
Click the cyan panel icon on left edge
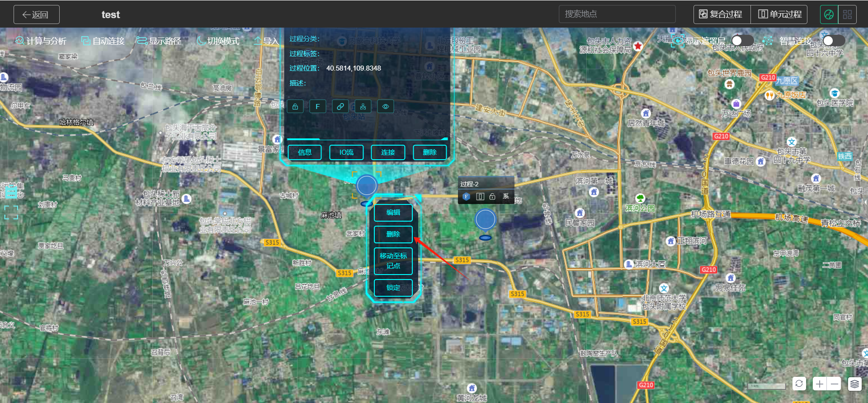[11, 192]
